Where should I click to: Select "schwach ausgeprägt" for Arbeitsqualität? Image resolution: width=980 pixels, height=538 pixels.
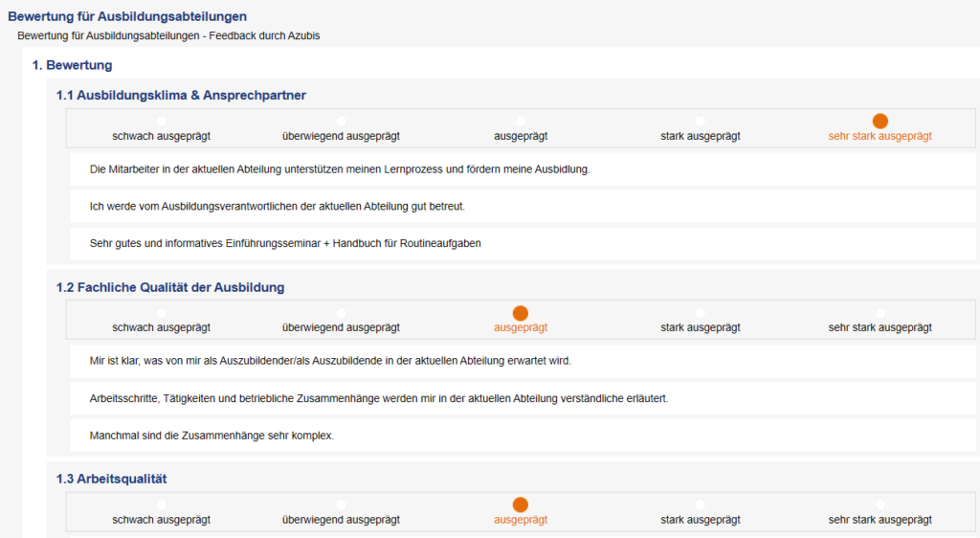tap(161, 504)
